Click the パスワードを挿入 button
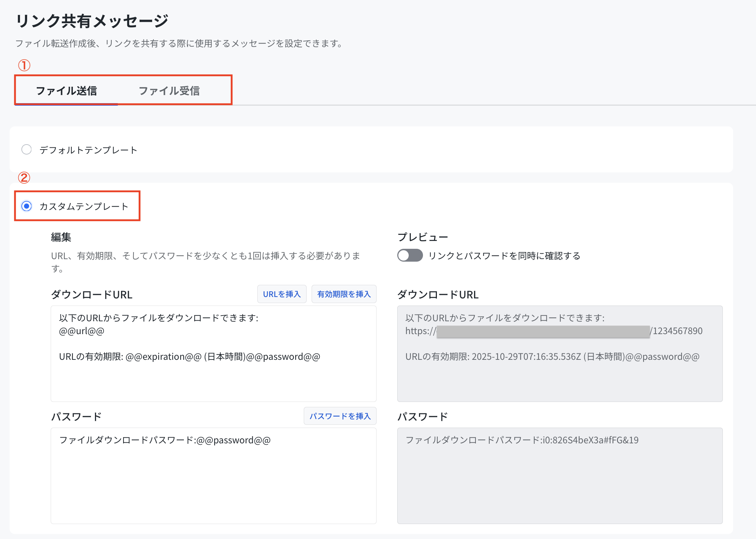Screen dimensions: 756x539 [x=340, y=416]
